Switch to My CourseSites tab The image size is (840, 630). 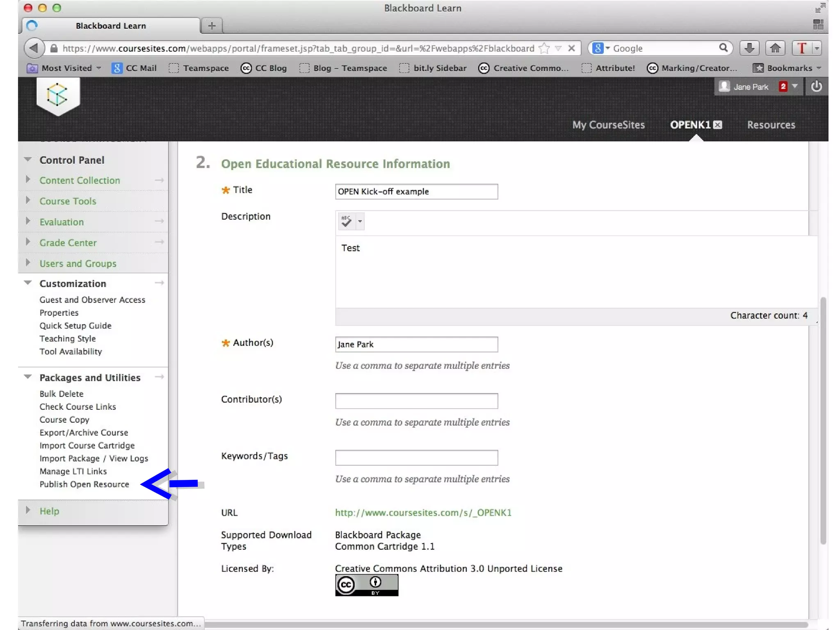pyautogui.click(x=608, y=125)
